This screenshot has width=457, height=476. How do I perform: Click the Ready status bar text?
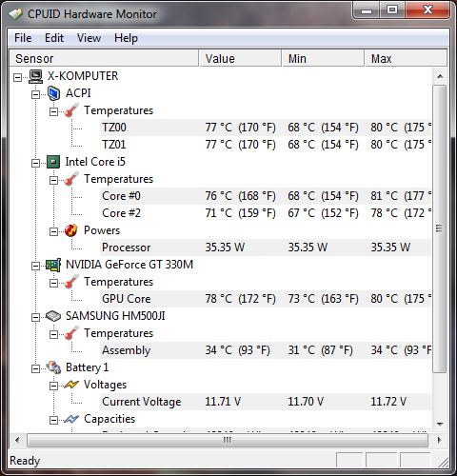coord(25,461)
